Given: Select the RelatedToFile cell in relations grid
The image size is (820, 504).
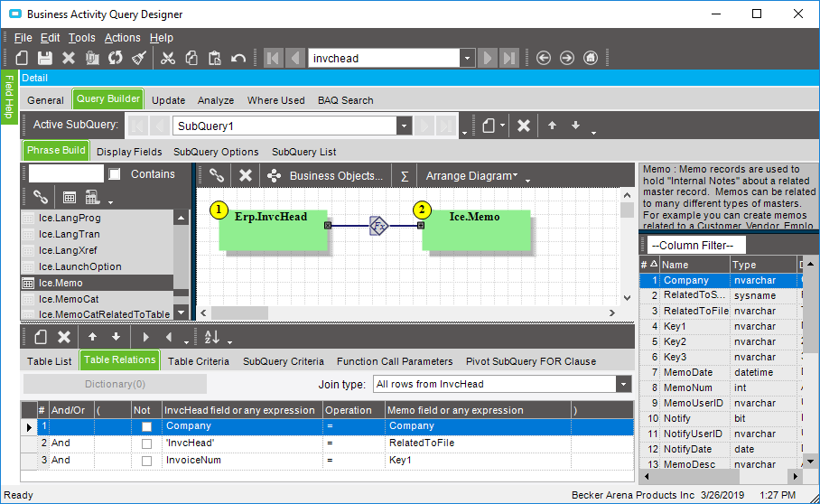Looking at the screenshot, I should pos(478,443).
